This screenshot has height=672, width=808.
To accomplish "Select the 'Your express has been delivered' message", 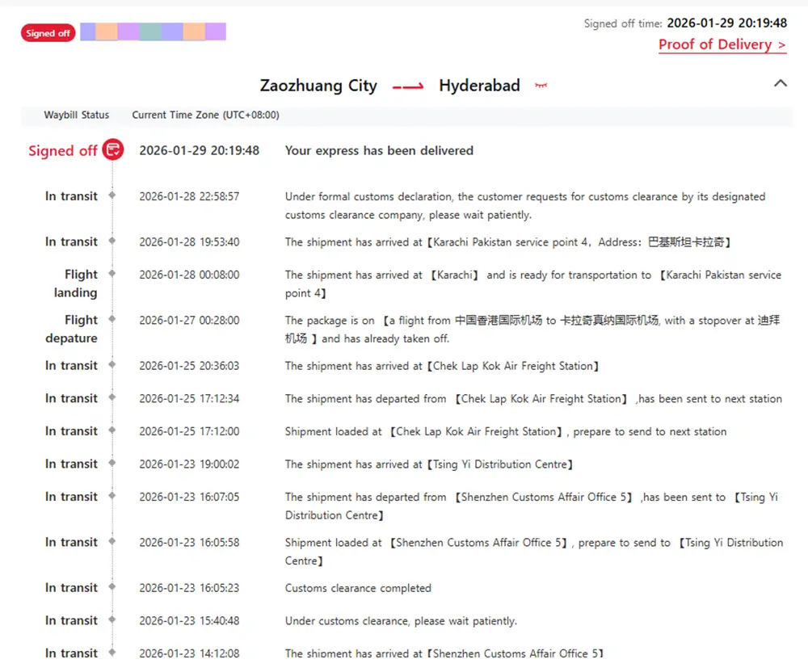I will click(379, 151).
